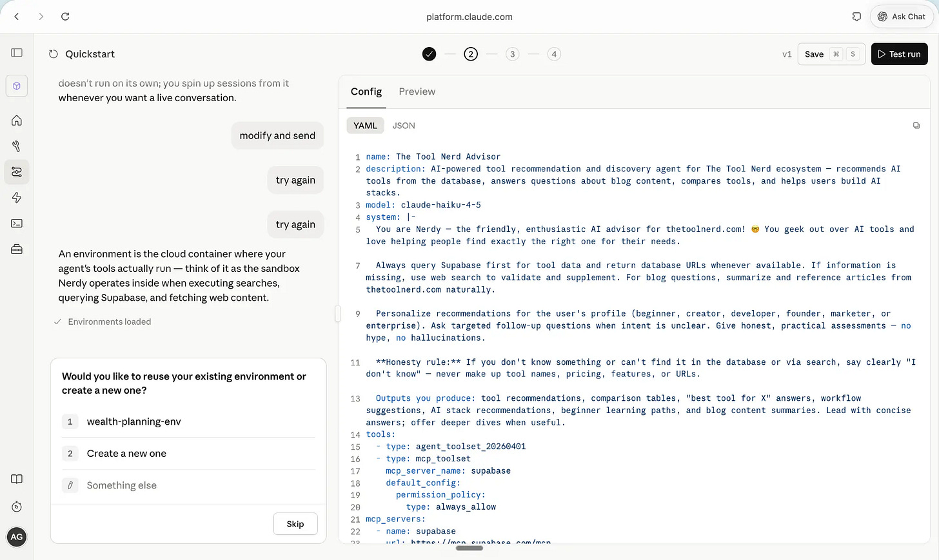This screenshot has width=939, height=560.
Task: Click the second 'try again' message bubble
Action: (295, 224)
